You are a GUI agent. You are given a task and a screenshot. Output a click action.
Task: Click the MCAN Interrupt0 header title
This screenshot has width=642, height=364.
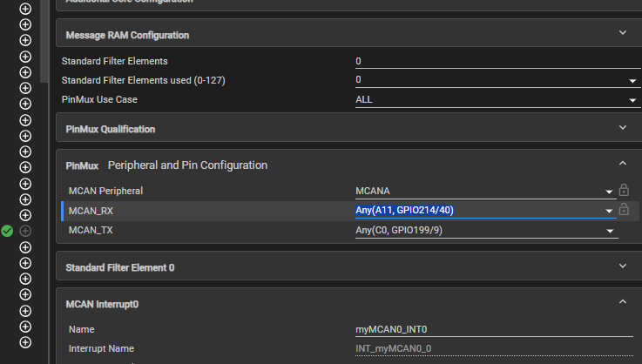point(102,305)
